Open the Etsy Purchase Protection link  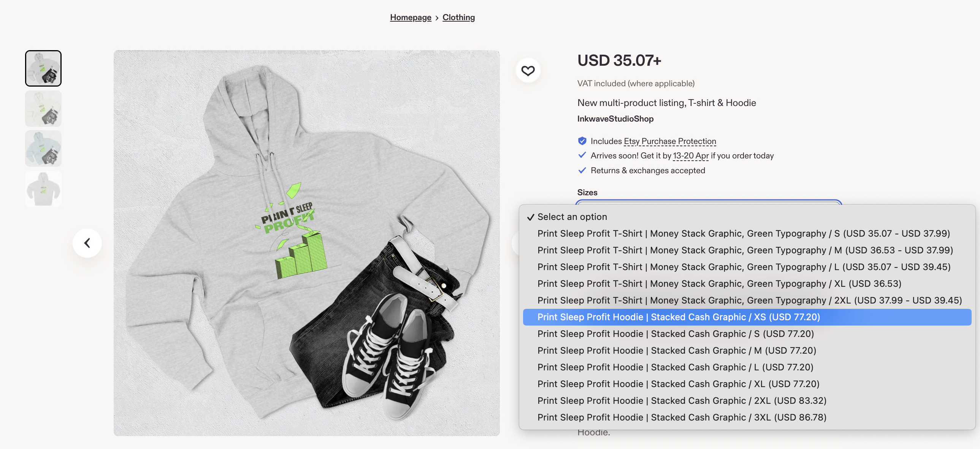pyautogui.click(x=669, y=141)
